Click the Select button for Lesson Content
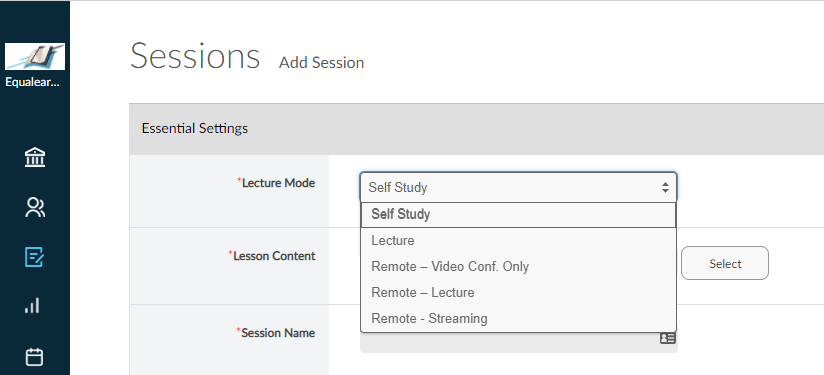Screen dimensions: 824x375 tap(725, 263)
